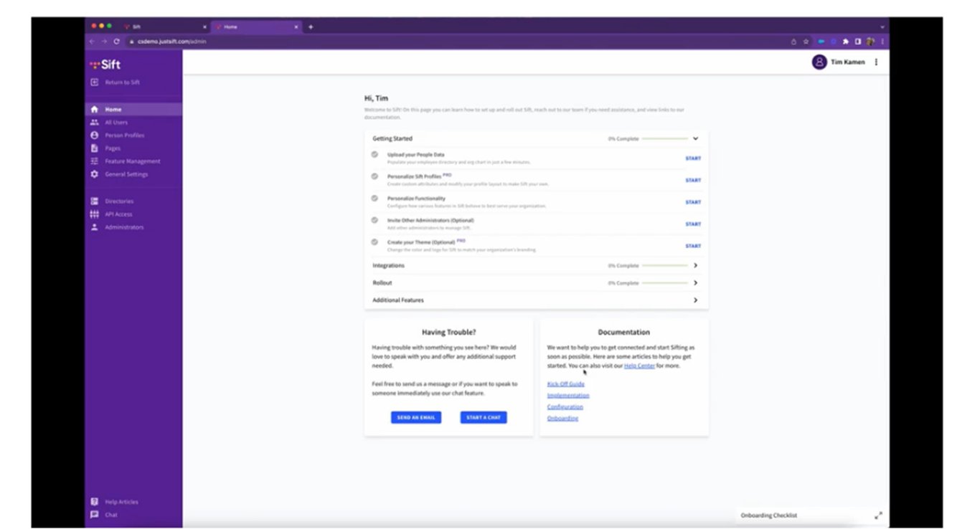This screenshot has height=529, width=980.
Task: Expand the Integrations section
Action: coord(694,264)
